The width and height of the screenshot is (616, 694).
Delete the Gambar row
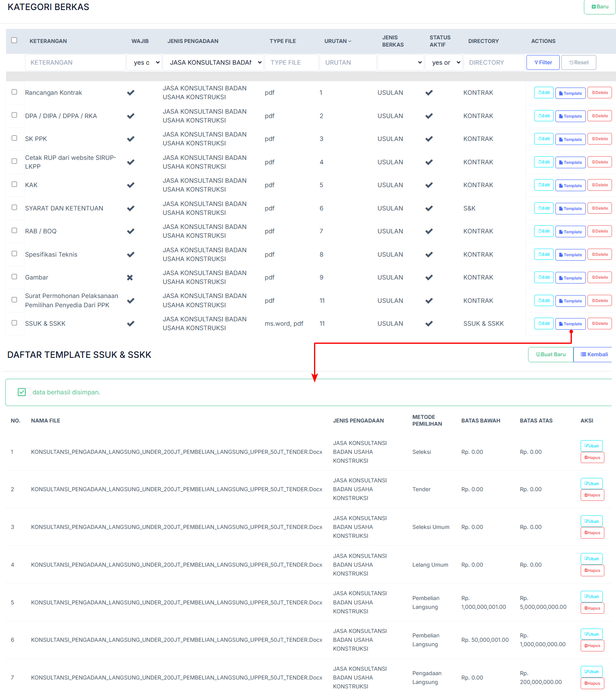(599, 278)
